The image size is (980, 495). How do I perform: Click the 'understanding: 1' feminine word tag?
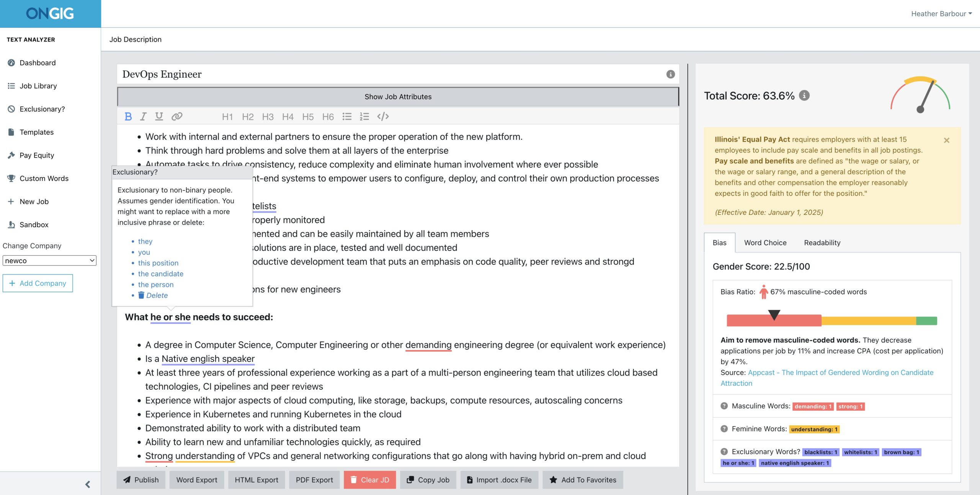(814, 429)
